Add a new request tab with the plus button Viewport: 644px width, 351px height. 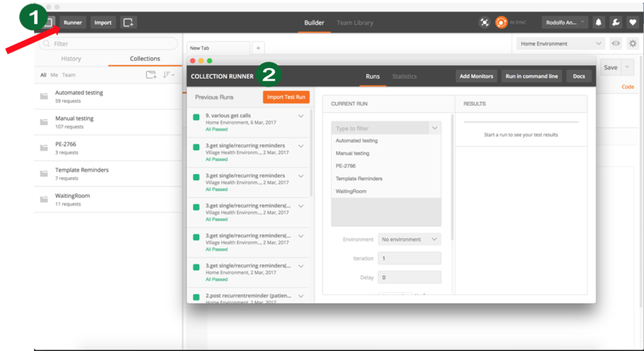pyautogui.click(x=258, y=48)
